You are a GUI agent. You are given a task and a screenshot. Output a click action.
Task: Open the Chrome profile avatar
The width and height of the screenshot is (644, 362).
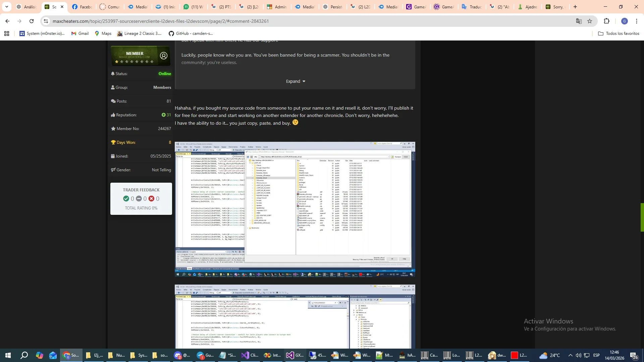click(x=625, y=21)
